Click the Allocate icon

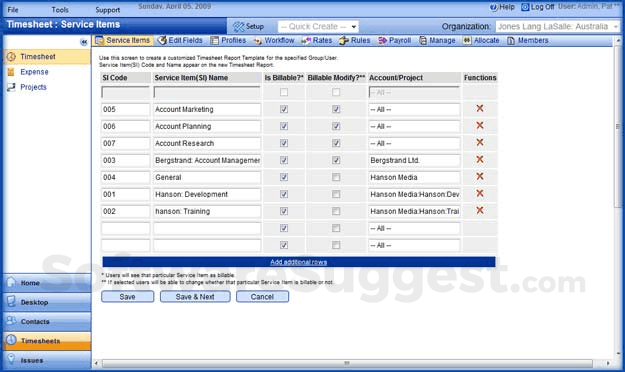467,41
